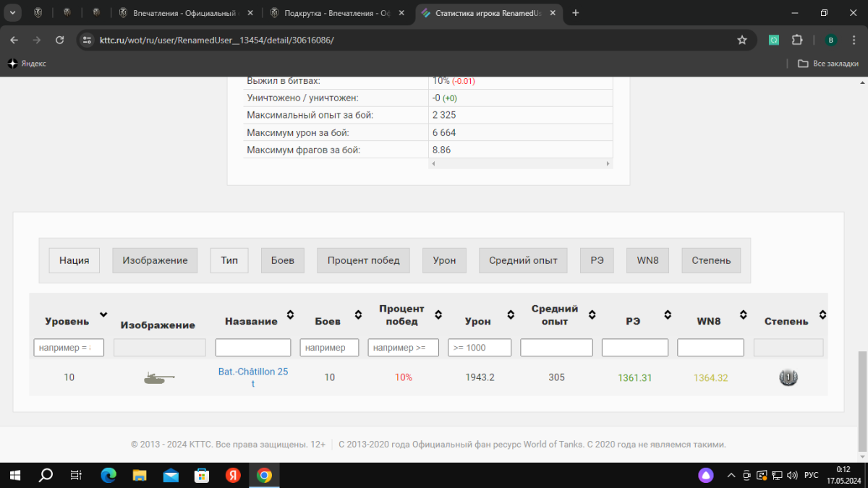Click the site information icon in address bar

click(x=87, y=40)
